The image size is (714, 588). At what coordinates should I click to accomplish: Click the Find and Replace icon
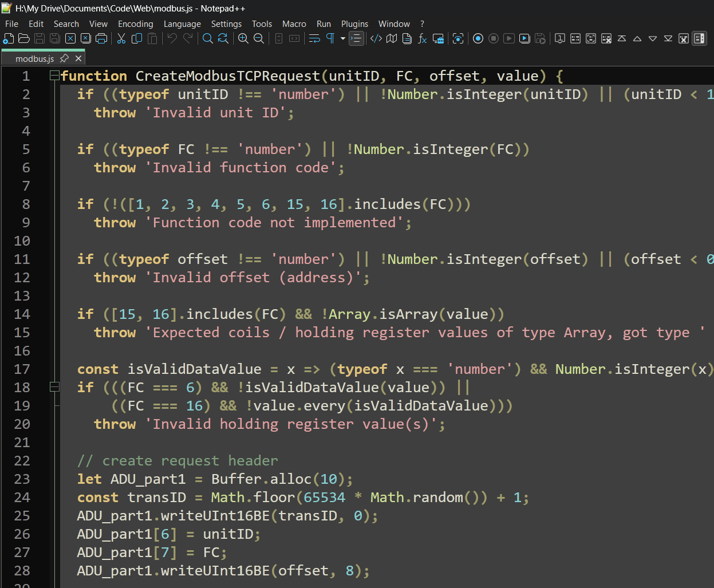[x=223, y=38]
